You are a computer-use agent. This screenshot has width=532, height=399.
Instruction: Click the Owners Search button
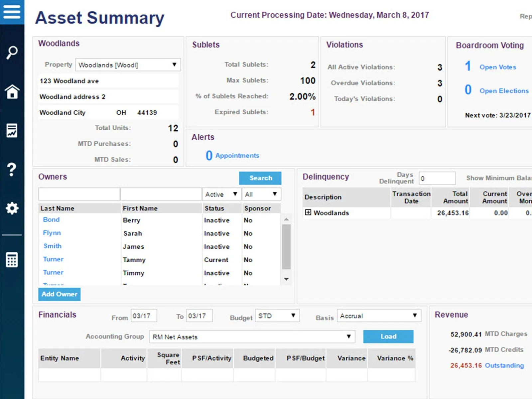[260, 178]
